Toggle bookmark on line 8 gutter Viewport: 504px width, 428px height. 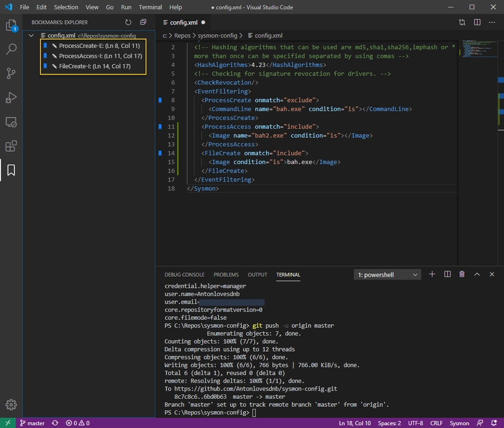[160, 100]
